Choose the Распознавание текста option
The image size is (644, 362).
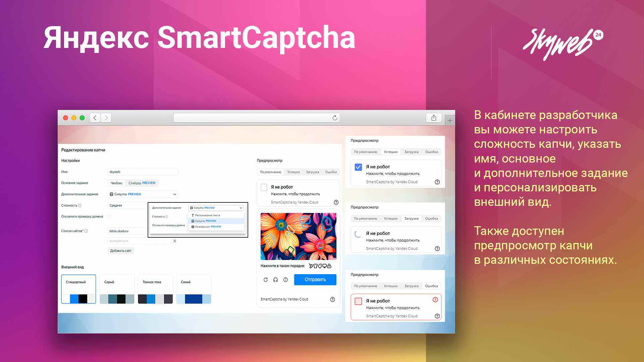[x=216, y=215]
